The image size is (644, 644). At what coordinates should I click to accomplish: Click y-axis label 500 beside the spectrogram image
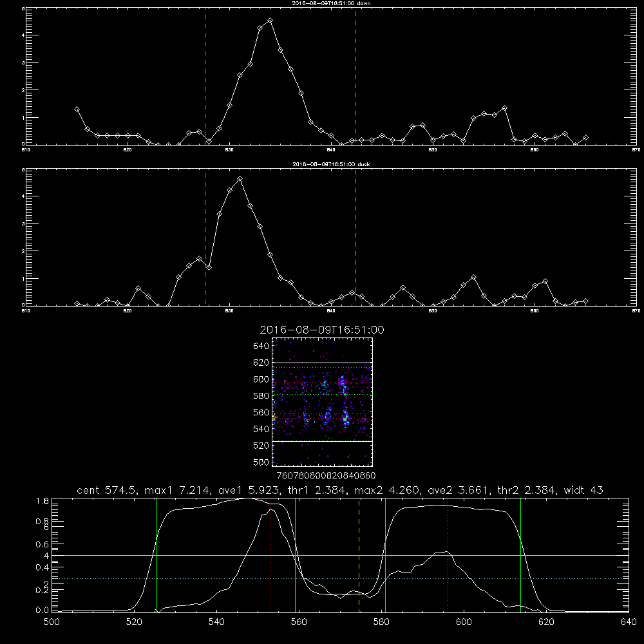point(261,462)
